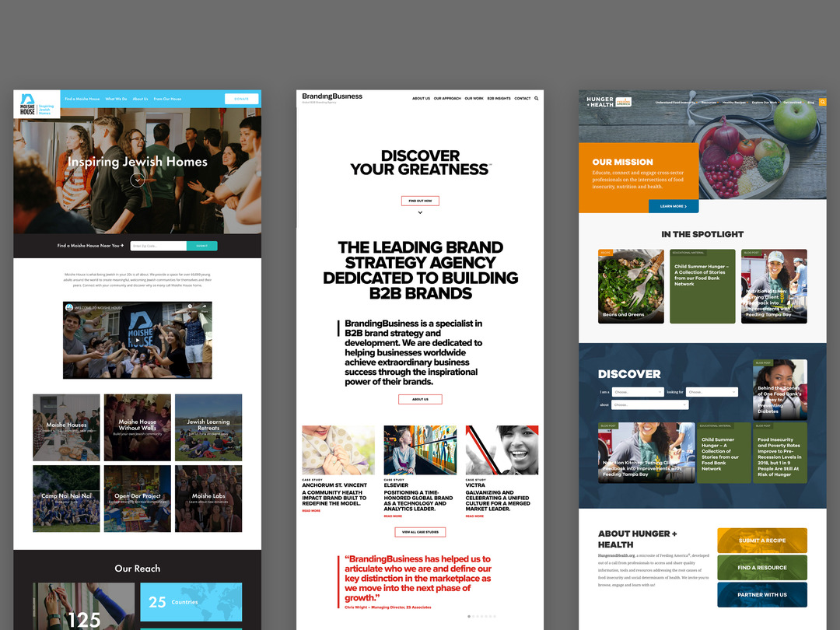Expand the 'Get Involved' menu
This screenshot has height=630, width=840.
click(793, 103)
